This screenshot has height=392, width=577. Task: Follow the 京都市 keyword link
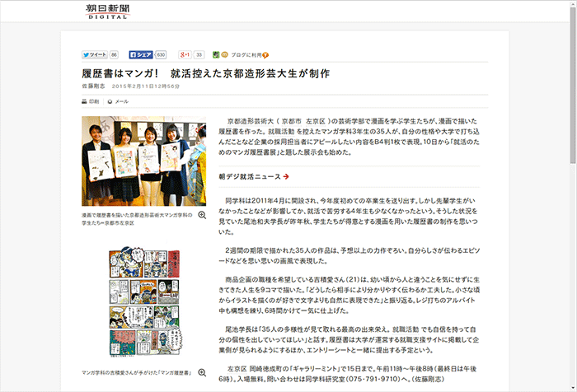(292, 121)
